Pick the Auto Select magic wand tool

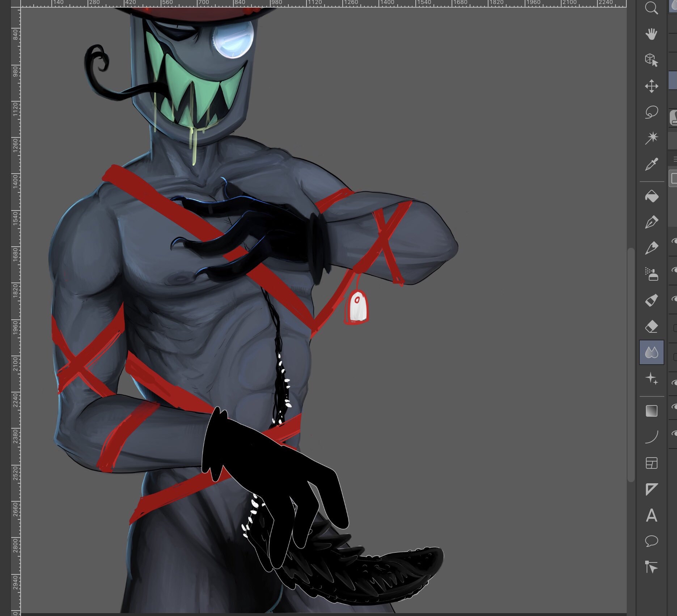[x=651, y=138]
